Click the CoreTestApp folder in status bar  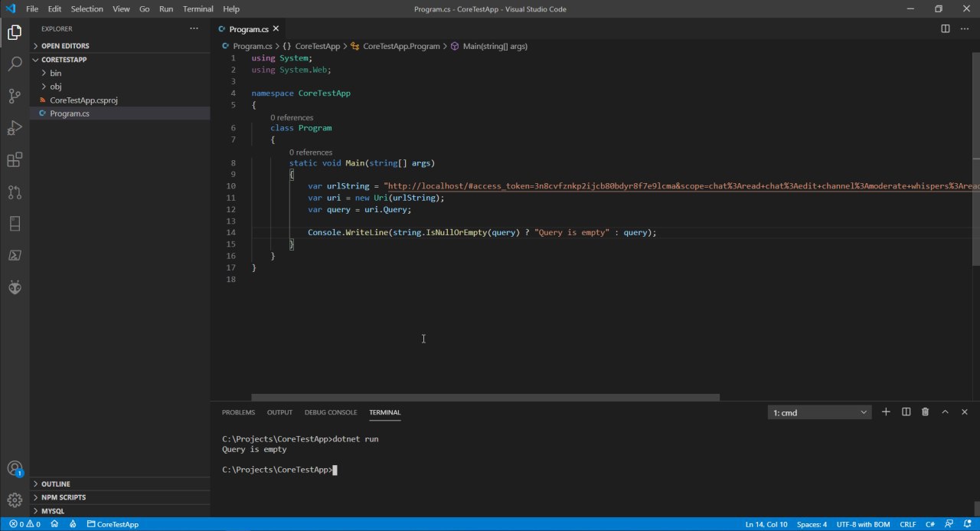pos(113,524)
